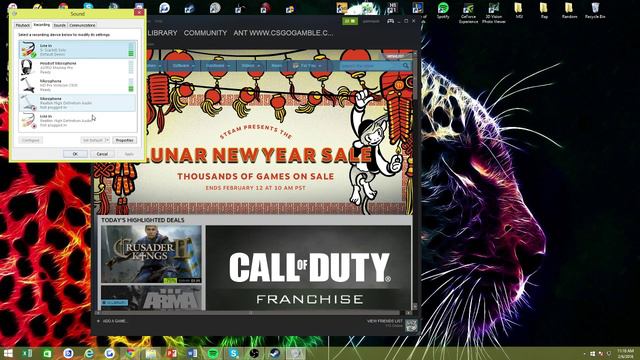Click the Configure button
This screenshot has width=640, height=360.
[31, 140]
